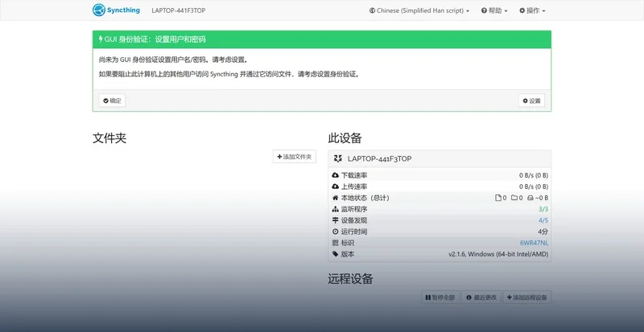This screenshot has height=332, width=644.
Task: Click the 运行时间 clock icon
Action: click(x=335, y=232)
